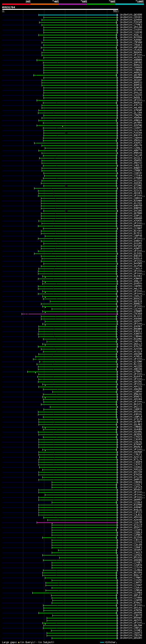Viewport: 146px width, 644px height.
Task: Select the UniRef100_Q82LL0 label
Action: tap(131, 344)
